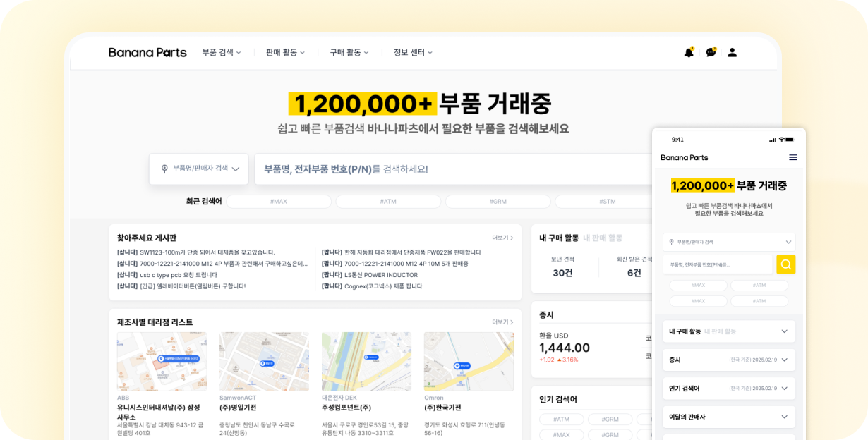Open the usb c type pcb 요청 post
Viewport: 868px width, 440px height.
pos(167,275)
